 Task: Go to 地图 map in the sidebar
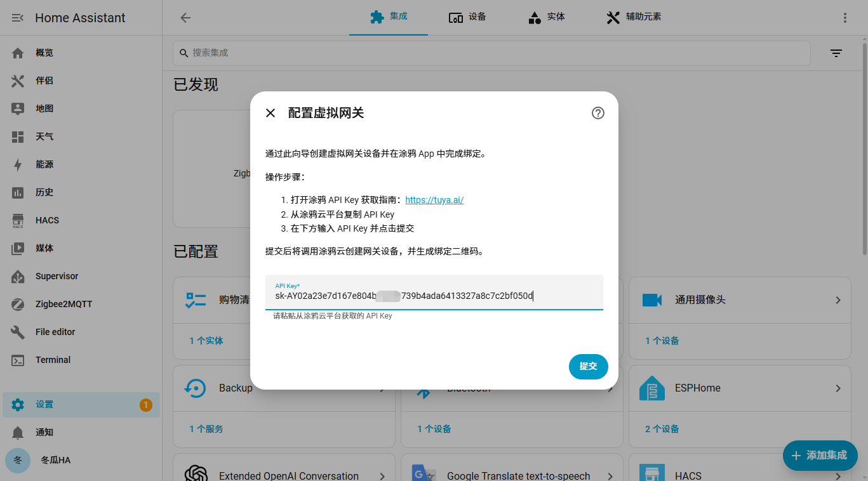click(x=81, y=109)
